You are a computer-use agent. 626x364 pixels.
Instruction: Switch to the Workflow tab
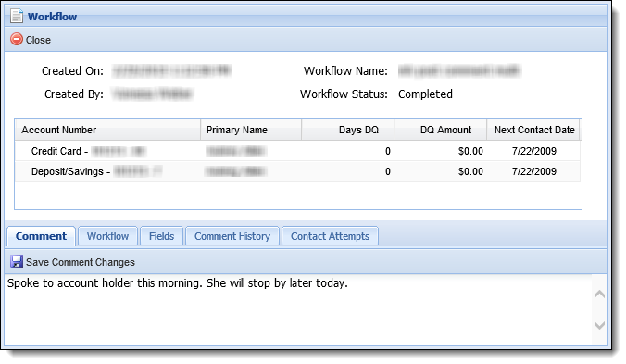107,236
